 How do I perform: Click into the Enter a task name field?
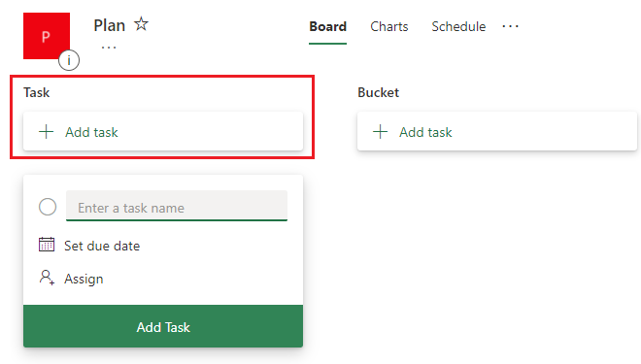click(x=177, y=206)
